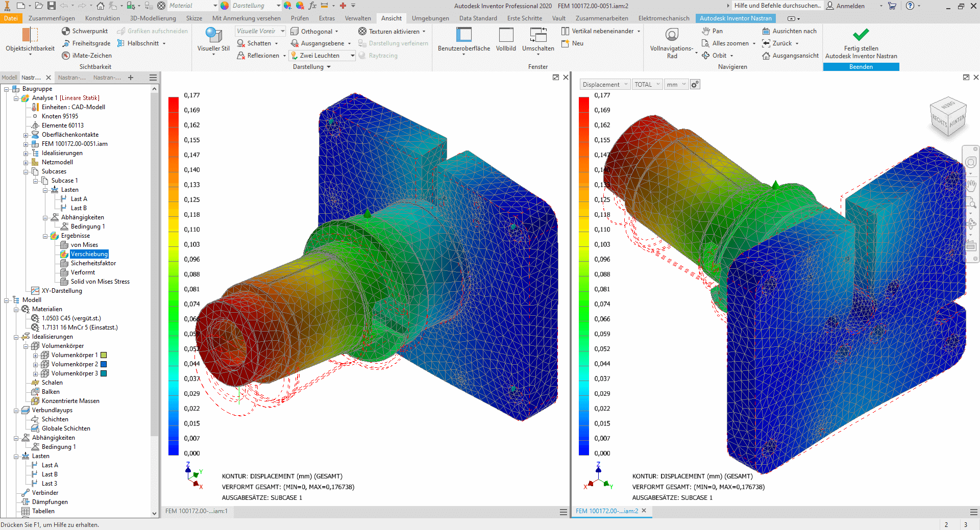The width and height of the screenshot is (980, 530).
Task: Open the Datei menu
Action: (11, 18)
